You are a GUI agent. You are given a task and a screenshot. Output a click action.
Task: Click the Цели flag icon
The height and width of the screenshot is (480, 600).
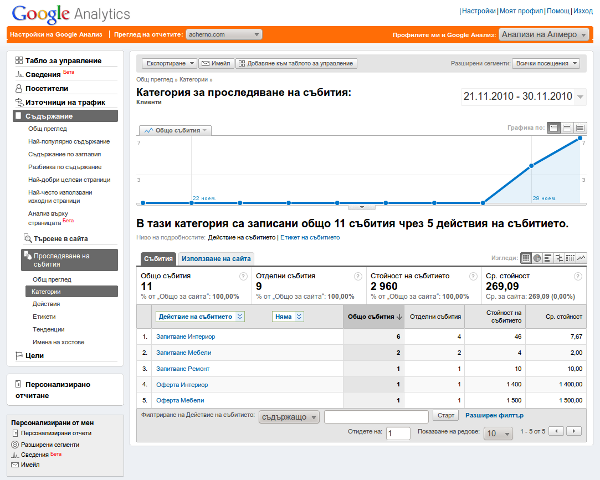tap(19, 355)
